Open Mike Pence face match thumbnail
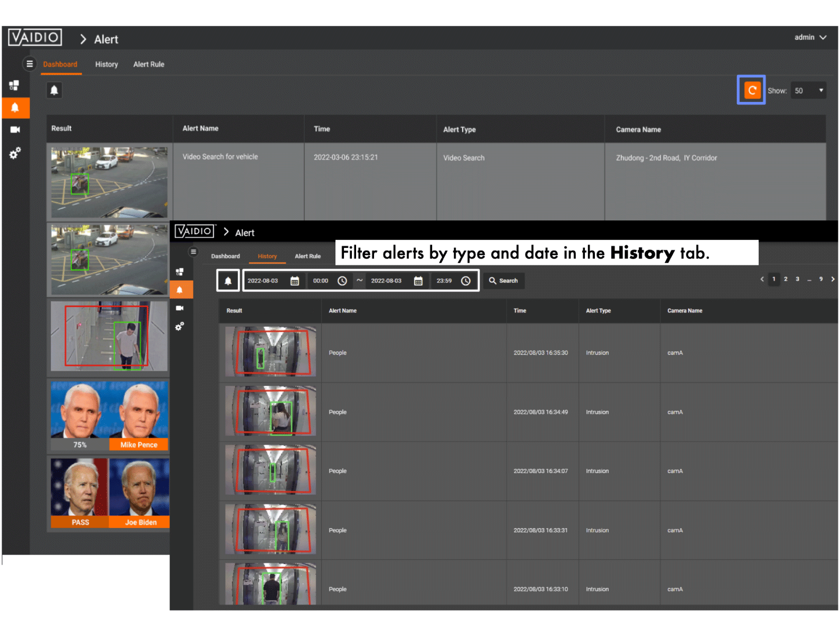This screenshot has width=840, height=636. 109,416
